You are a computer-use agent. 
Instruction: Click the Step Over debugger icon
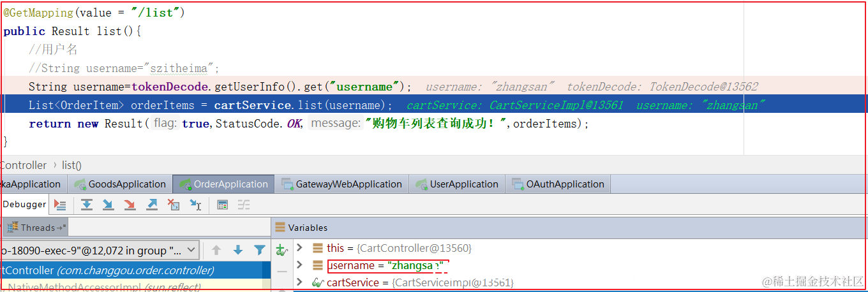tap(87, 205)
